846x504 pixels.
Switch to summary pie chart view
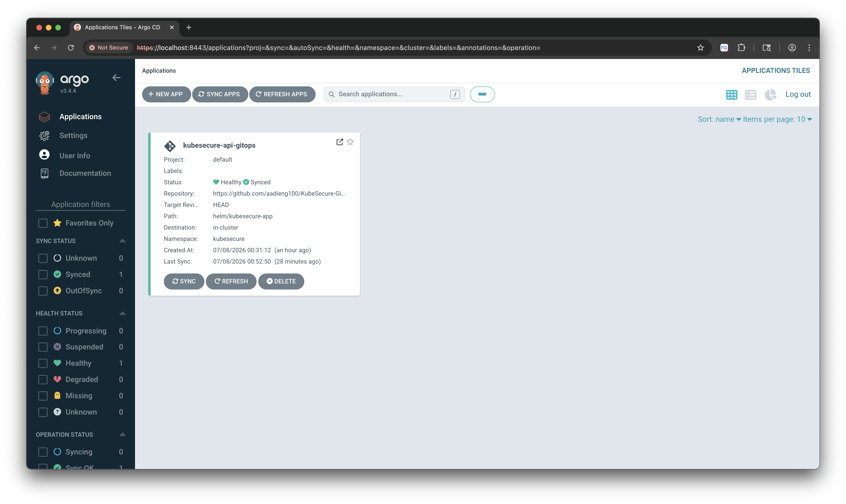click(x=770, y=95)
